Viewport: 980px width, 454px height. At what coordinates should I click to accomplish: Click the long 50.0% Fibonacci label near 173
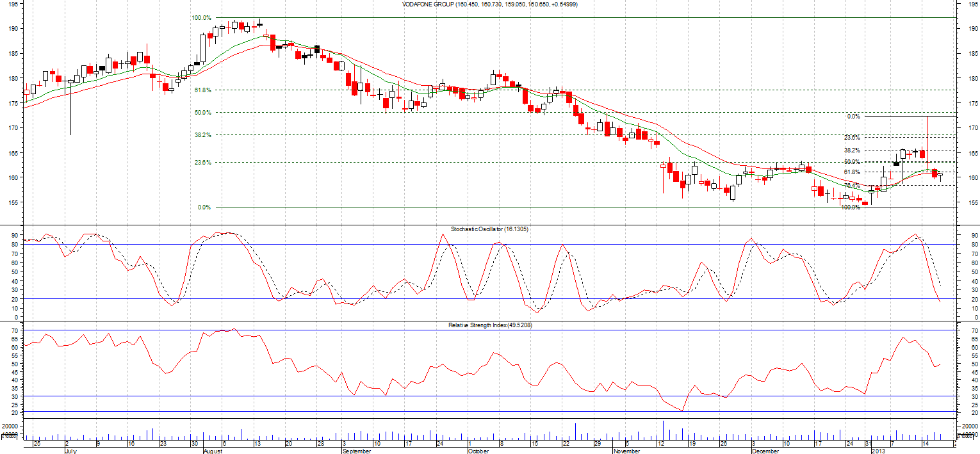[x=202, y=113]
